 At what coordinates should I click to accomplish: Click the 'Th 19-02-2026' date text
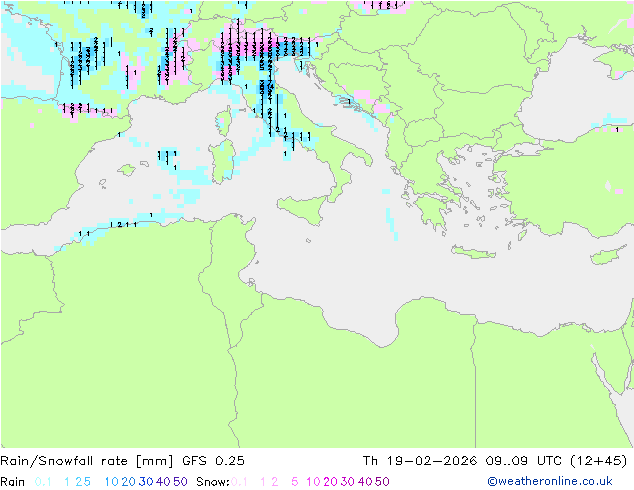[420, 461]
